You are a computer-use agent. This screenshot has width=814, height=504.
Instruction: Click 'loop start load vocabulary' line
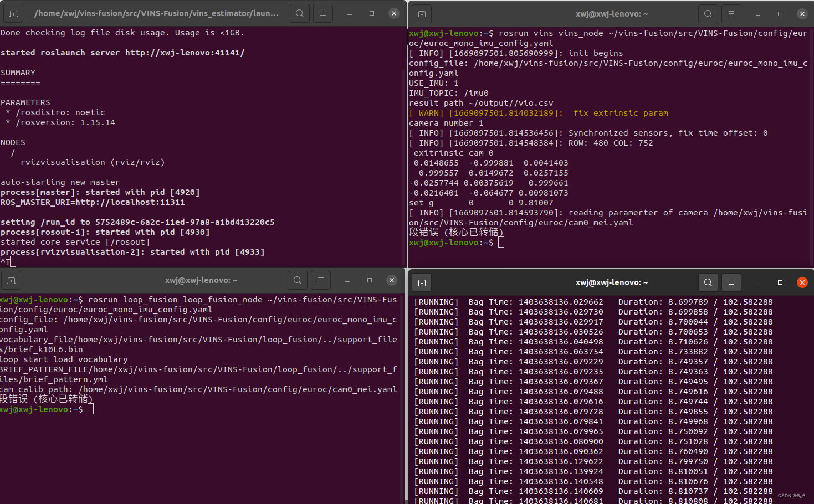point(64,359)
